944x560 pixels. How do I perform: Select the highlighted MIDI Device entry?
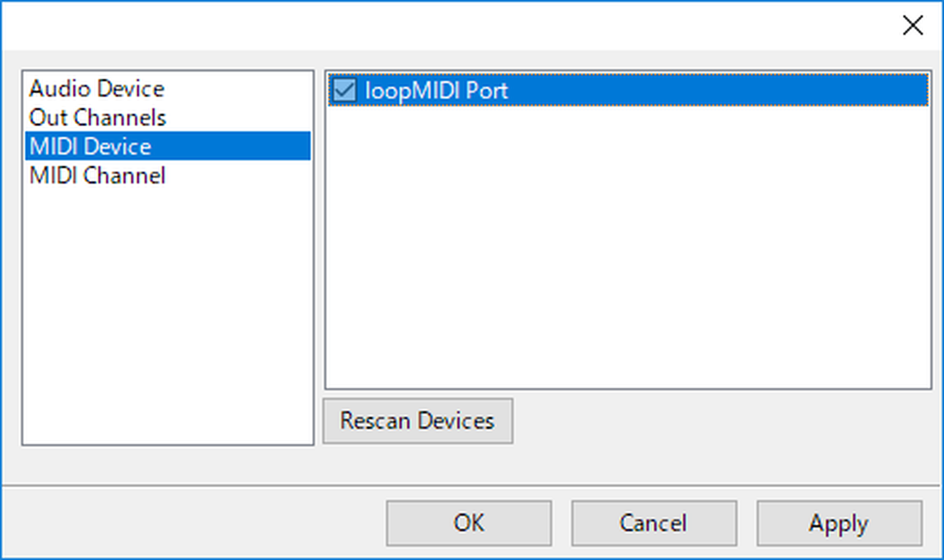[x=91, y=147]
